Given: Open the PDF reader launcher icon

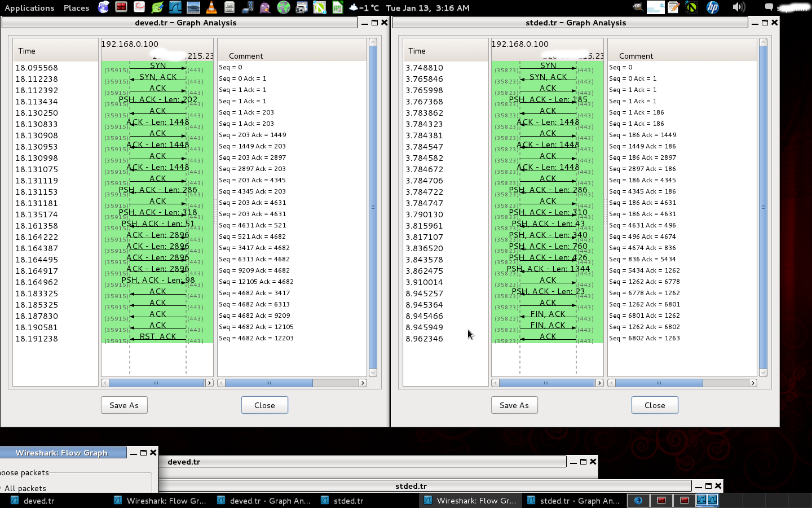Looking at the screenshot, I should (139, 7).
